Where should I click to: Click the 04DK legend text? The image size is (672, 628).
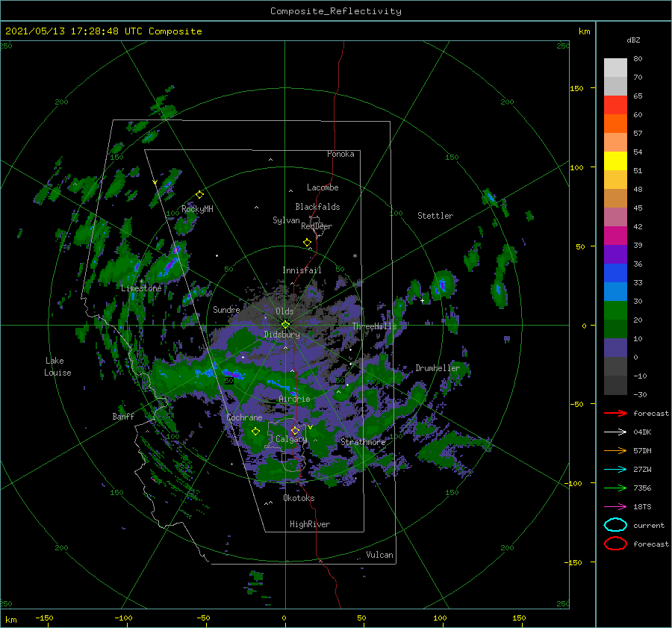pyautogui.click(x=642, y=432)
